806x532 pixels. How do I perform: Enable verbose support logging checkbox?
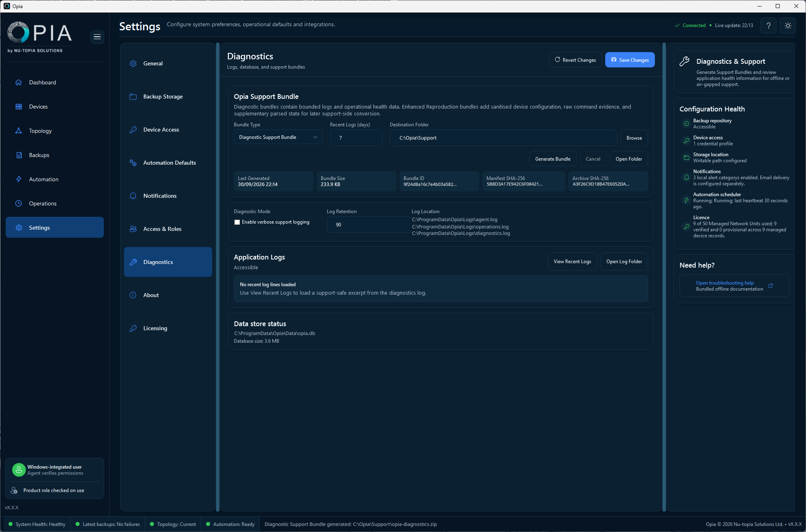pyautogui.click(x=237, y=222)
